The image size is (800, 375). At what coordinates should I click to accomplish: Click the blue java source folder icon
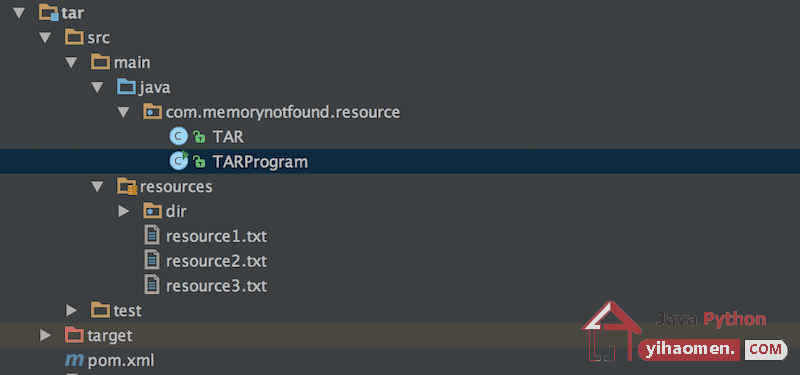(126, 87)
